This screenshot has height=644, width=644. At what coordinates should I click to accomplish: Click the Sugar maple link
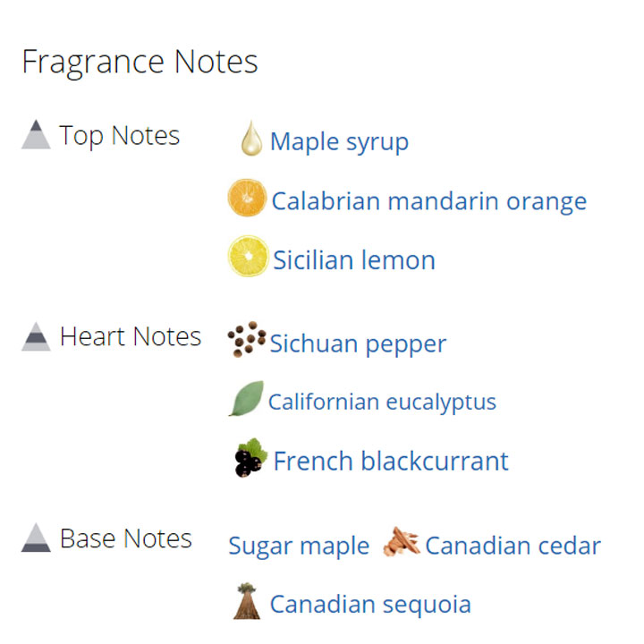299,547
